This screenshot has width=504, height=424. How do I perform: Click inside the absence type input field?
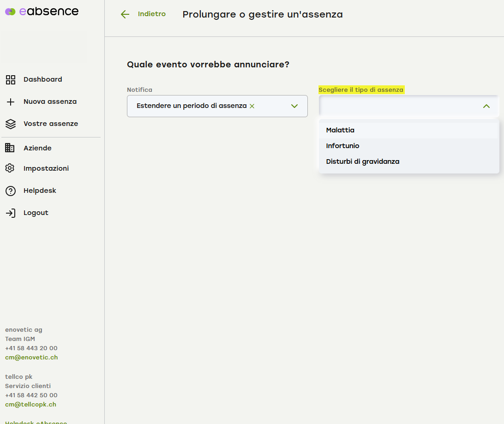tap(397, 106)
